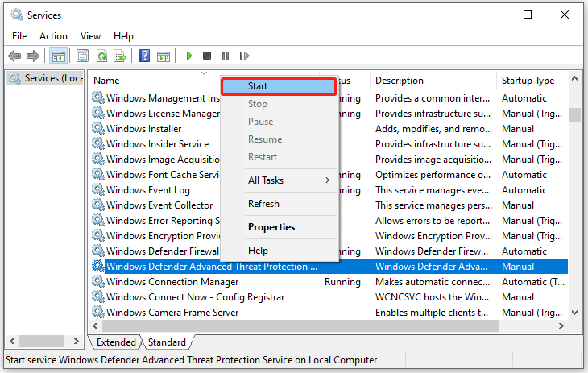
Task: Click the tree pane scrollbar left arrow
Action: tap(12, 341)
